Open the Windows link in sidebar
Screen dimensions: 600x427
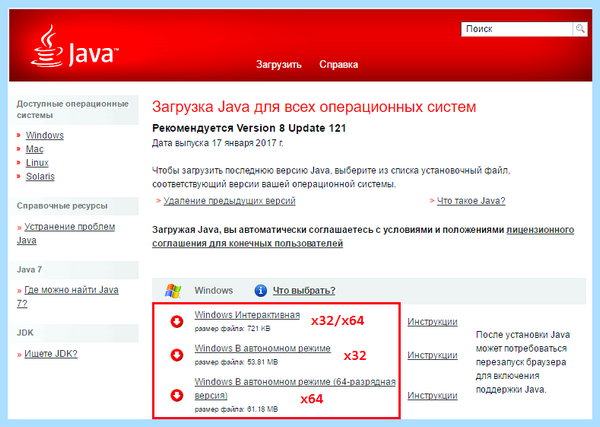[45, 135]
